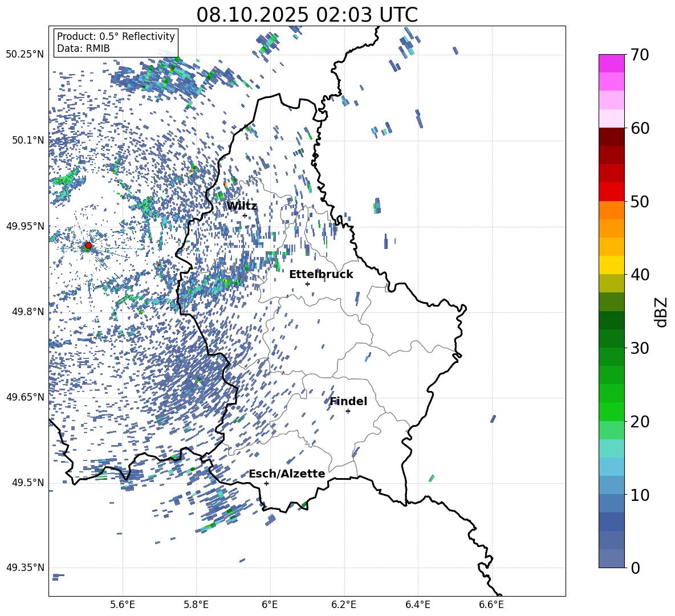Click the 0 tick label on colorbar
The width and height of the screenshot is (675, 616).
(x=636, y=568)
